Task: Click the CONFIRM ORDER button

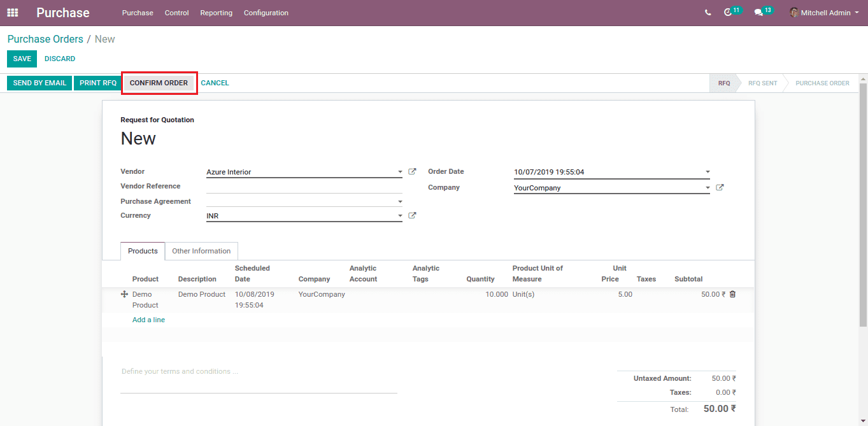Action: click(x=159, y=83)
